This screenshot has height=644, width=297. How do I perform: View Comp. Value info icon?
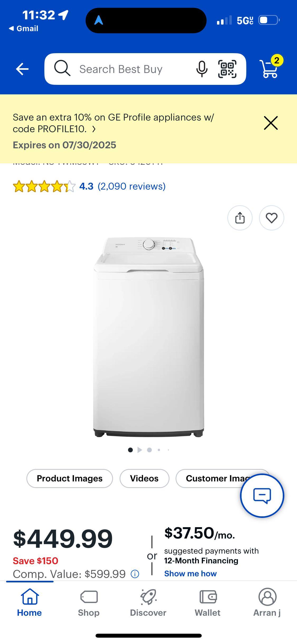135,574
